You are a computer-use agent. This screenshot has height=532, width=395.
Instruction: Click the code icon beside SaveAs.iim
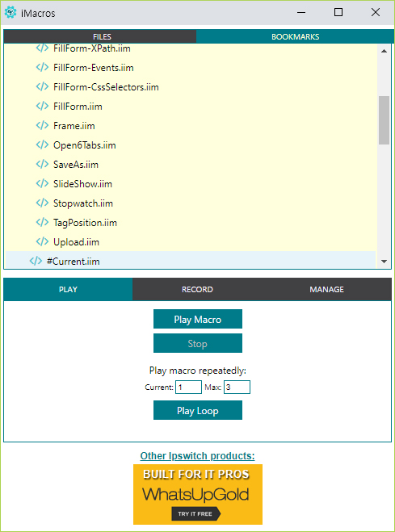click(42, 164)
